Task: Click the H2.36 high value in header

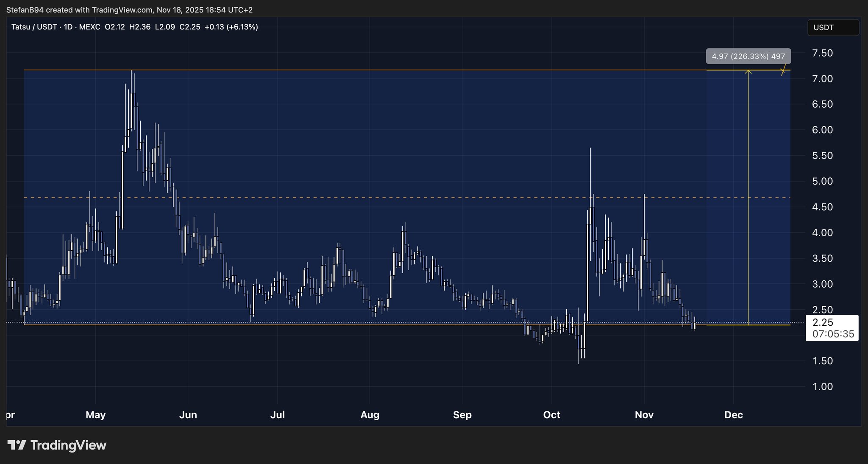Action: click(140, 27)
